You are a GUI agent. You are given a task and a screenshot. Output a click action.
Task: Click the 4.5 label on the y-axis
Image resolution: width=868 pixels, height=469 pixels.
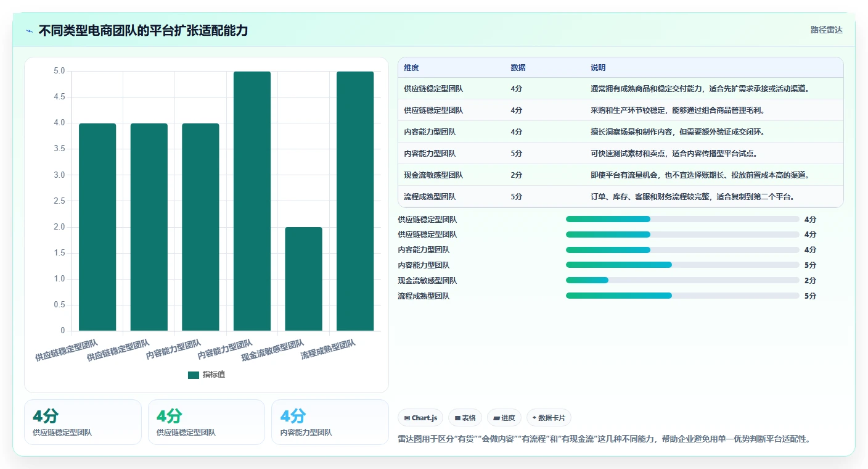click(x=59, y=97)
